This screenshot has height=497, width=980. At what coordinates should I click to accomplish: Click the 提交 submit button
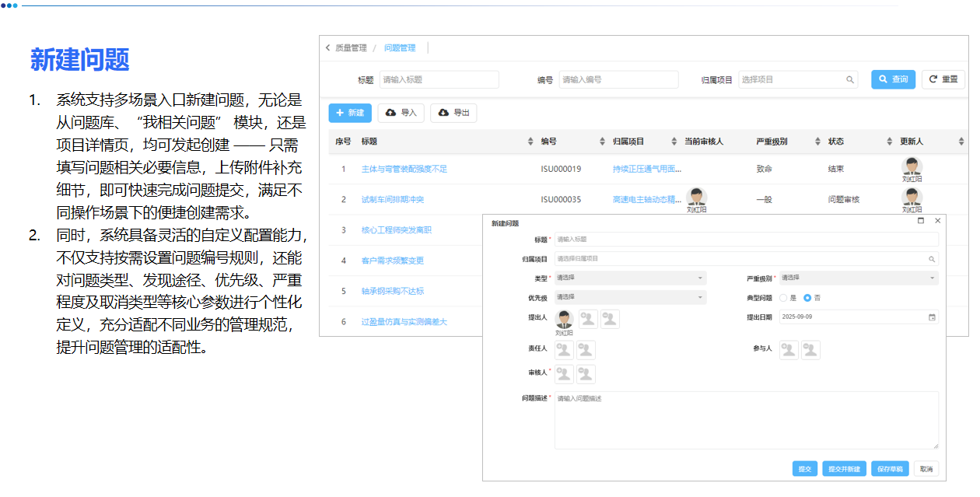point(805,468)
